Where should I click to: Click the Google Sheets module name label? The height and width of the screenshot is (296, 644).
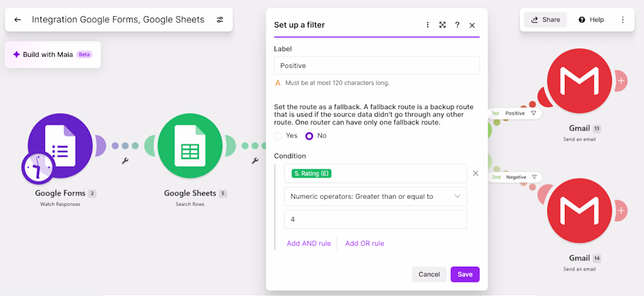(190, 194)
